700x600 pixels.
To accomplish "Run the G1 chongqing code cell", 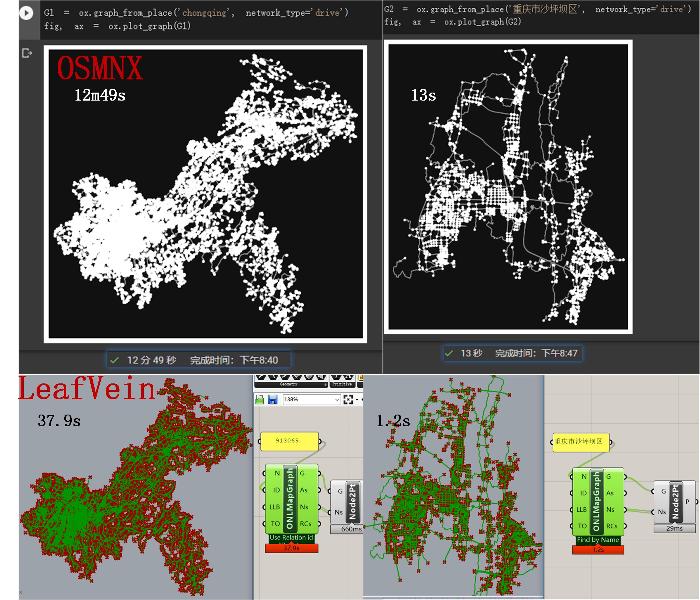I will pyautogui.click(x=26, y=13).
